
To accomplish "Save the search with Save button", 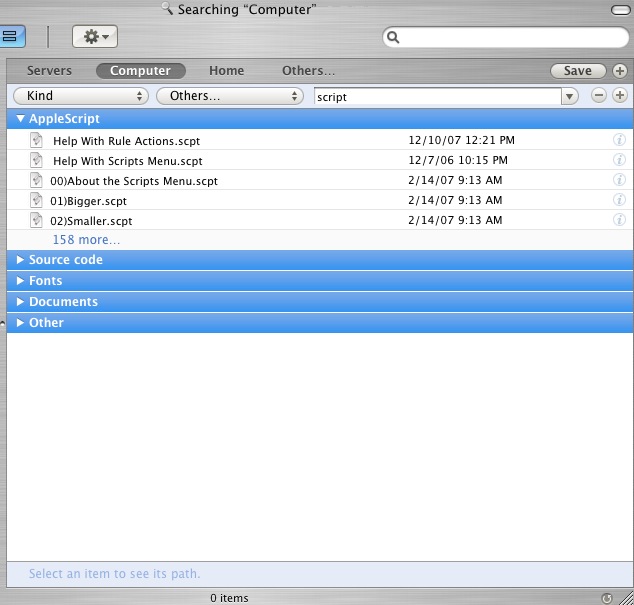I will [578, 71].
